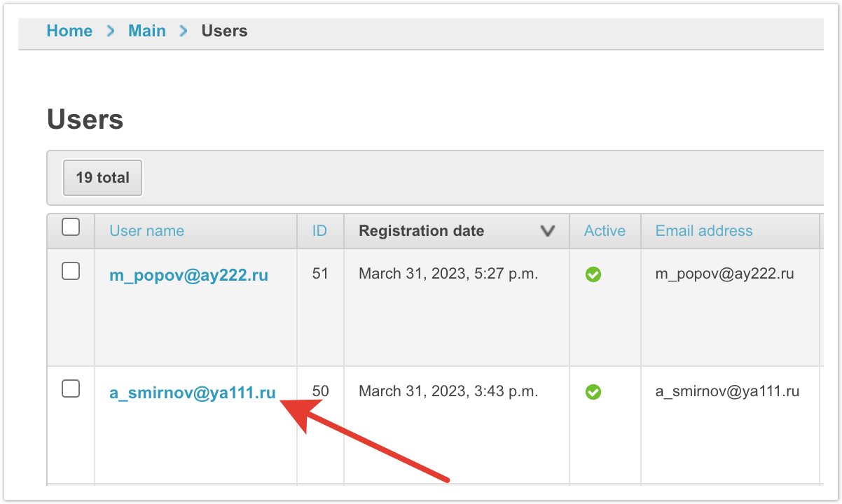Sort by the ID column header
The height and width of the screenshot is (504, 842).
(x=319, y=231)
